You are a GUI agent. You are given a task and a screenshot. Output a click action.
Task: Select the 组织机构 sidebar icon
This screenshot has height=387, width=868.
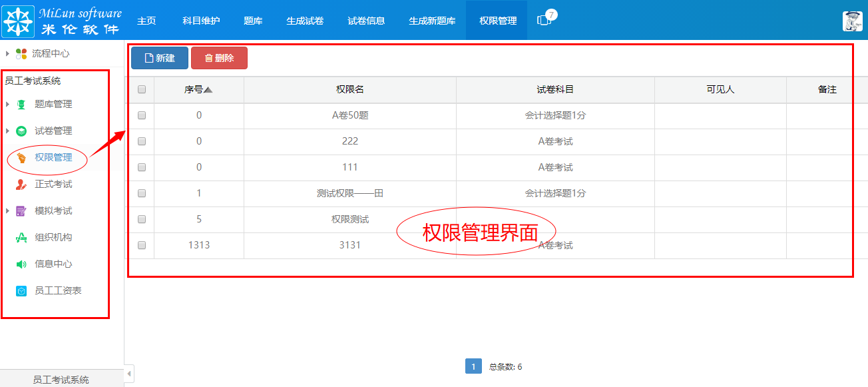tap(23, 237)
